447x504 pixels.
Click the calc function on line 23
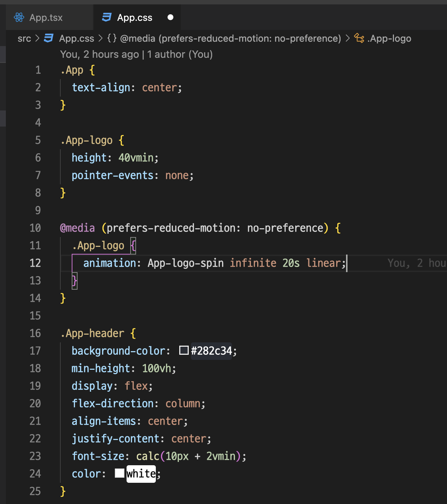coord(148,456)
